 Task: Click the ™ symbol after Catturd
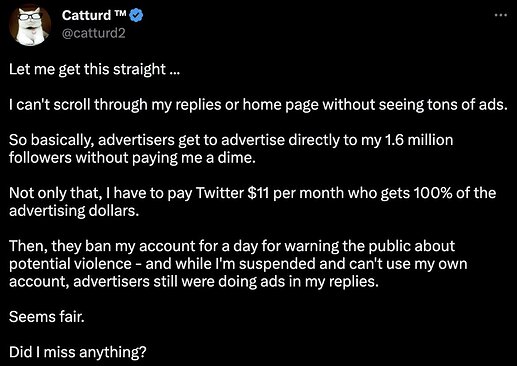coord(120,13)
